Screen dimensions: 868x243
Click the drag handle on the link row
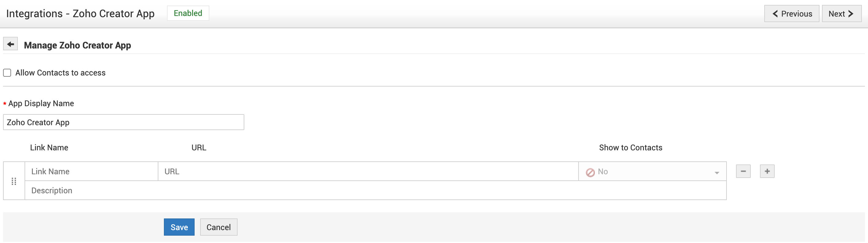pos(14,181)
